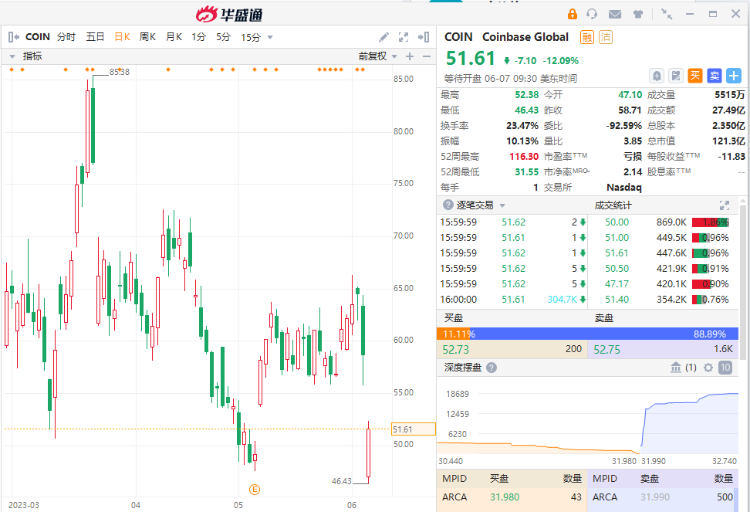Zoom out chart with minus icon
Image resolution: width=750 pixels, height=512 pixels.
427,56
